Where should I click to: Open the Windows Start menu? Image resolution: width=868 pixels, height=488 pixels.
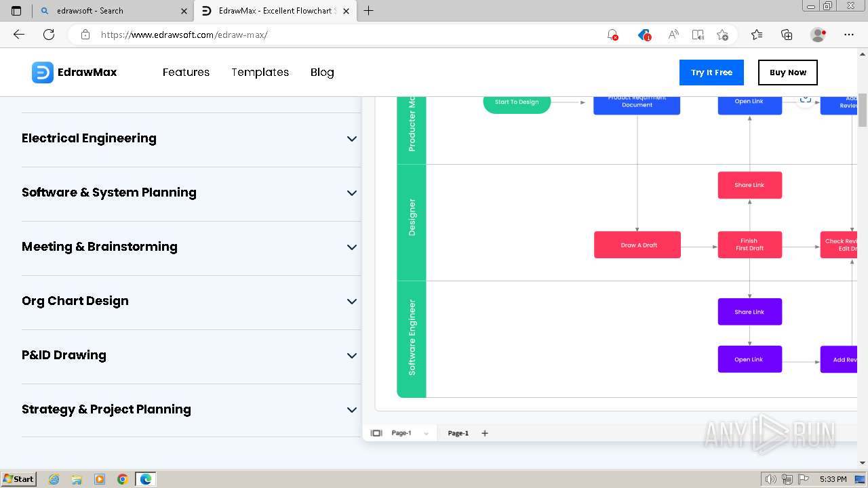click(x=19, y=479)
